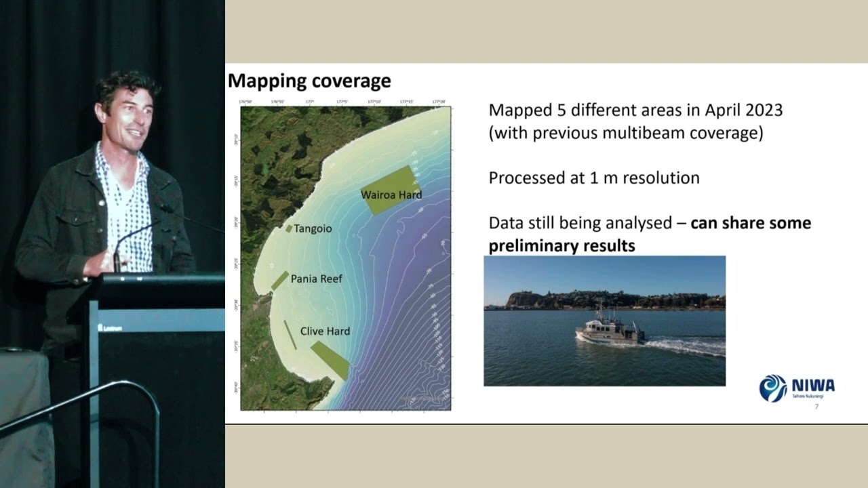Click the small green Tangoio survey square
This screenshot has height=488, width=868.
tap(289, 228)
